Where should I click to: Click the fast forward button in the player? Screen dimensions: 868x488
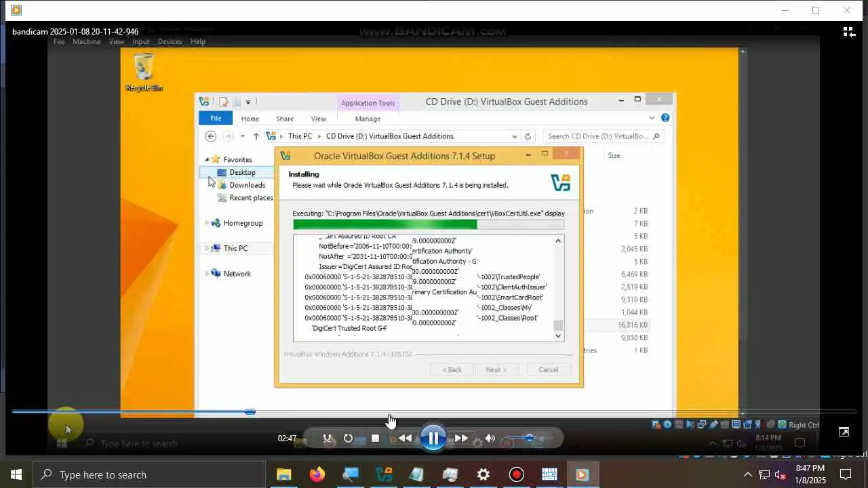point(461,439)
